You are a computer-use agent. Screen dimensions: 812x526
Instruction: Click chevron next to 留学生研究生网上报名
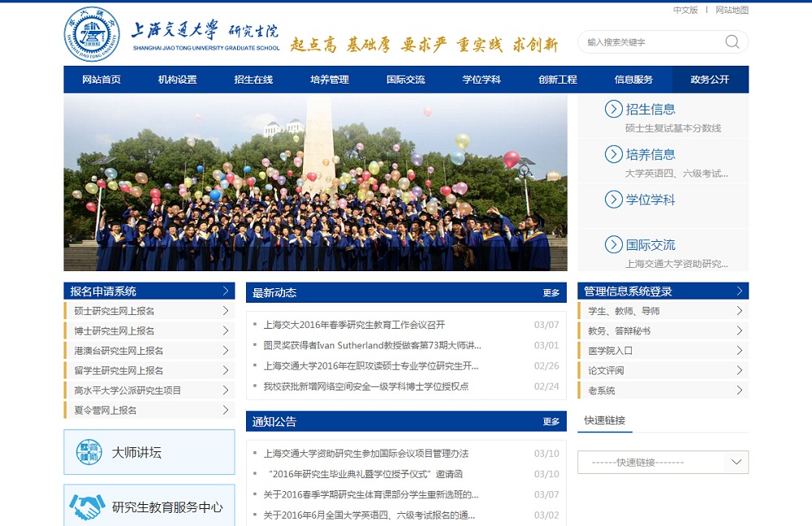[225, 370]
